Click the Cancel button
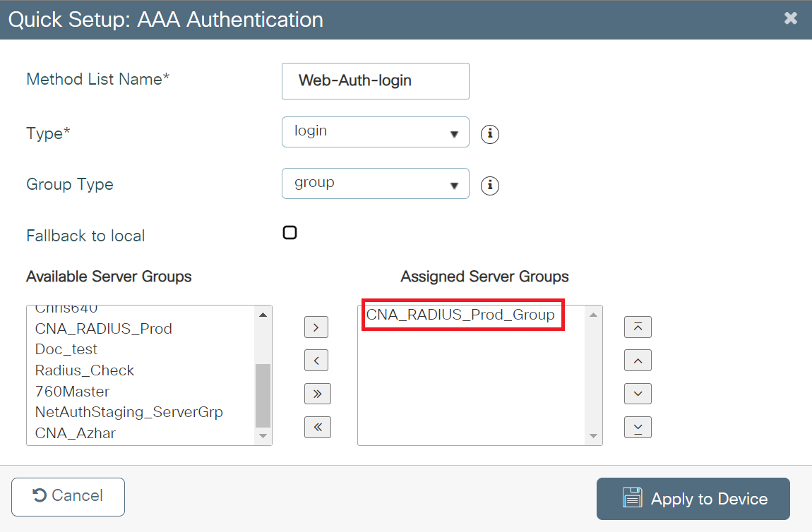The width and height of the screenshot is (812, 532). coord(68,497)
